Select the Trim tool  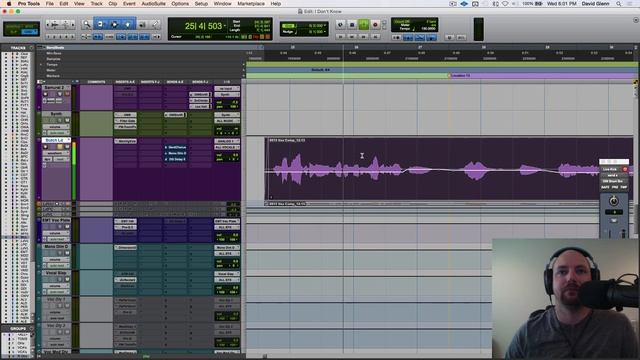point(100,24)
